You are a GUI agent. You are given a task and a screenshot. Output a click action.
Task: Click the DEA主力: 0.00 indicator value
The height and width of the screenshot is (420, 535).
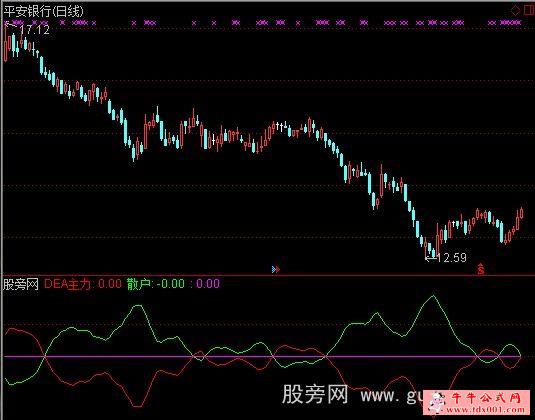coord(83,284)
